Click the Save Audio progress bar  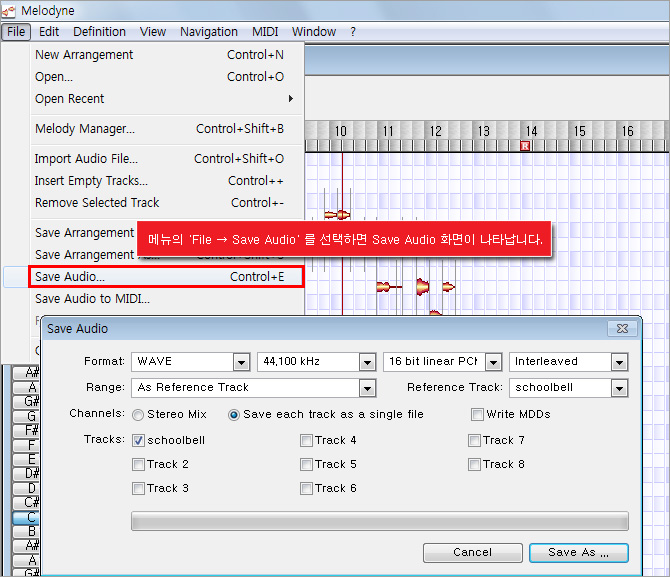click(x=379, y=521)
